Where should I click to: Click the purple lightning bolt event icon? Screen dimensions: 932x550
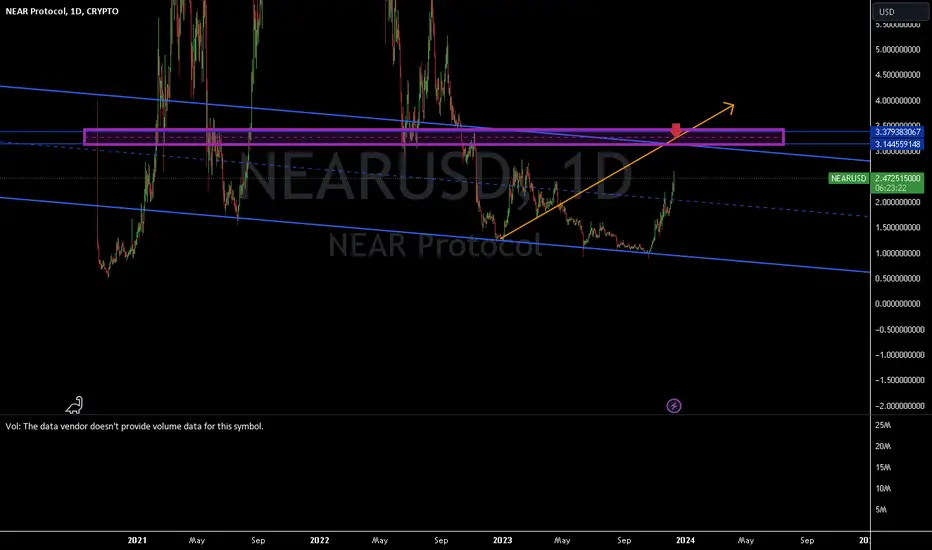point(673,406)
